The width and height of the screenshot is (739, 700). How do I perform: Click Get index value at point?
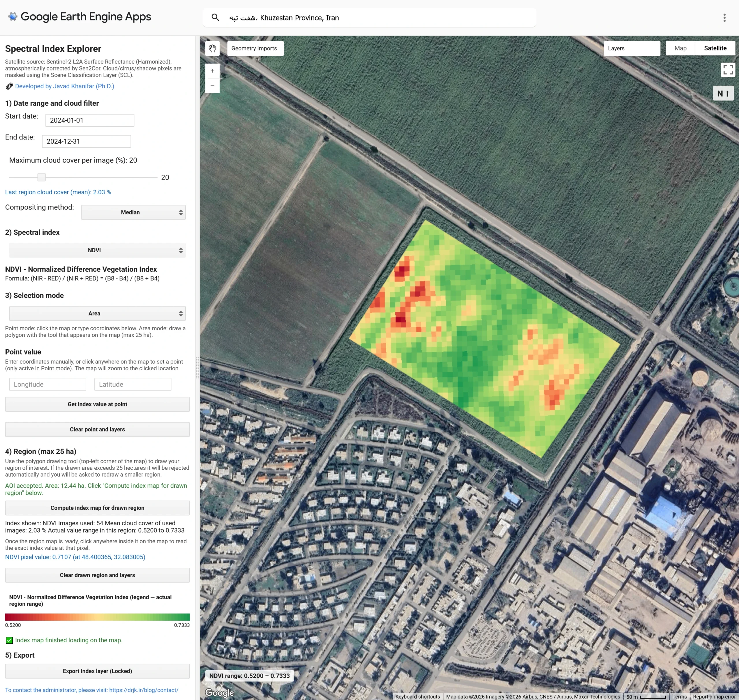pyautogui.click(x=97, y=404)
